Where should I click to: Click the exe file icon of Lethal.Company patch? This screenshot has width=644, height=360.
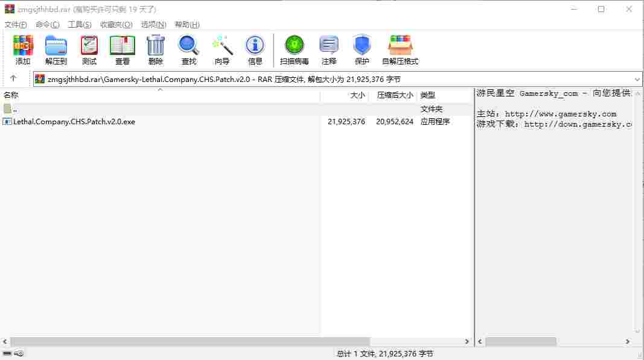point(7,121)
